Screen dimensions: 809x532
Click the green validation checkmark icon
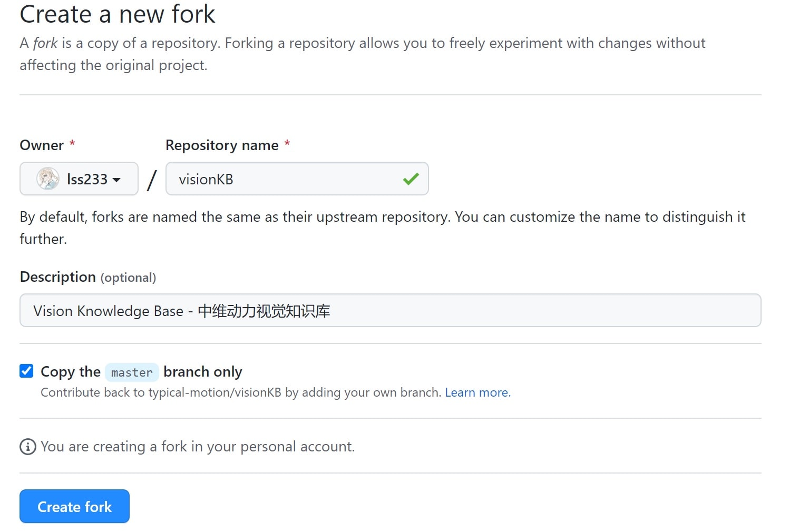410,179
